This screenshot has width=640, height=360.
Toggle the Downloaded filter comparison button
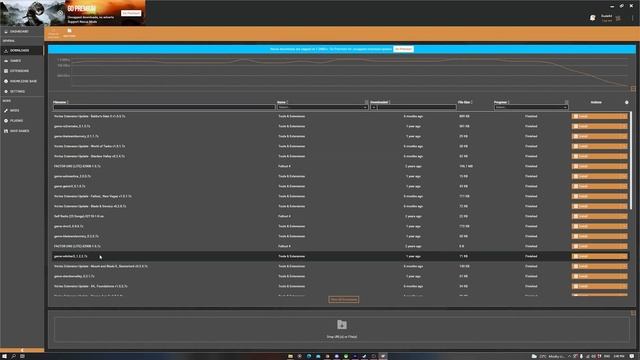click(x=373, y=107)
